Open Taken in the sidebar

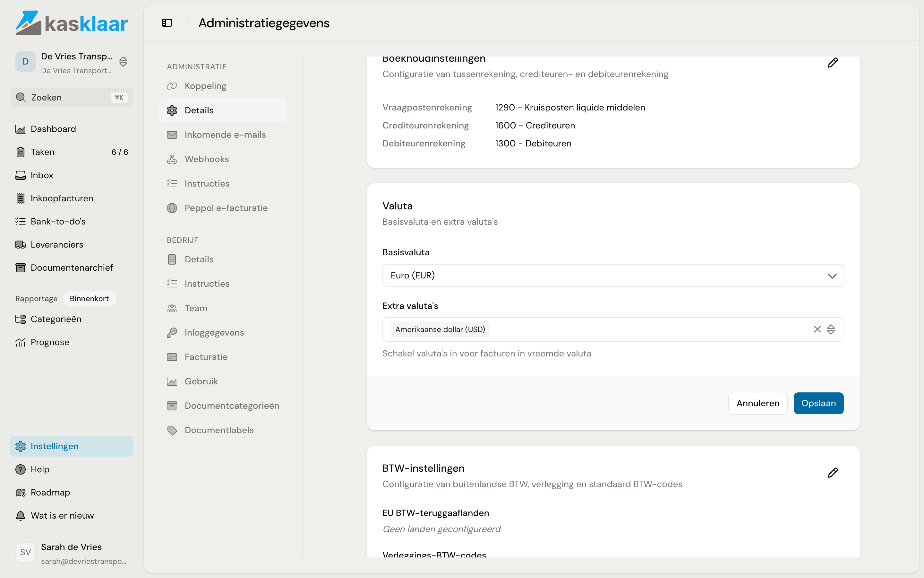[x=72, y=152]
